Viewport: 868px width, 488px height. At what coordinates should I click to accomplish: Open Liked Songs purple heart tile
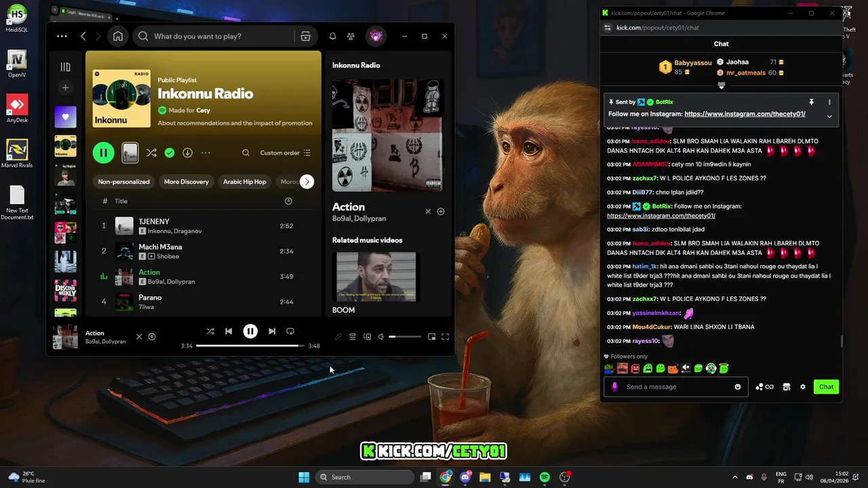click(65, 117)
